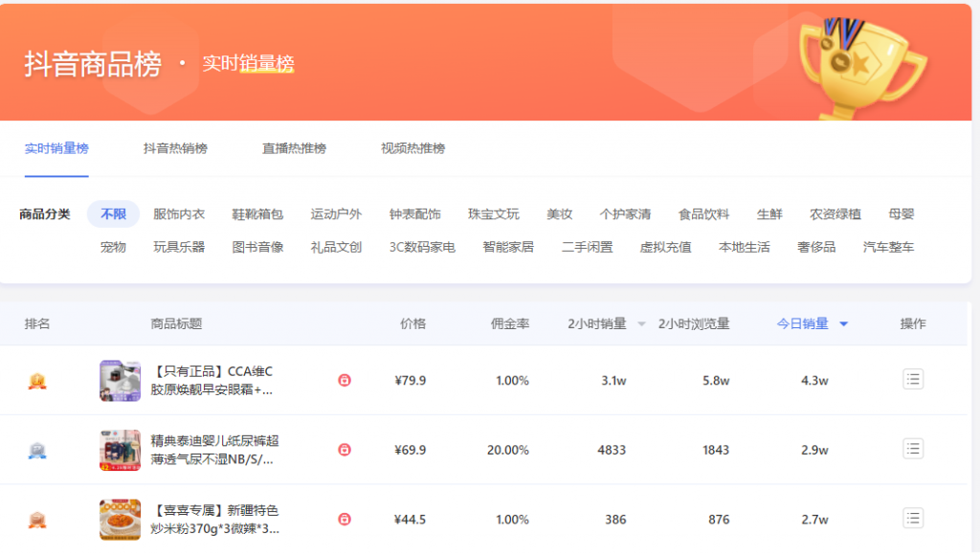
Task: Click today sales 2.9w cell
Action: click(x=814, y=450)
